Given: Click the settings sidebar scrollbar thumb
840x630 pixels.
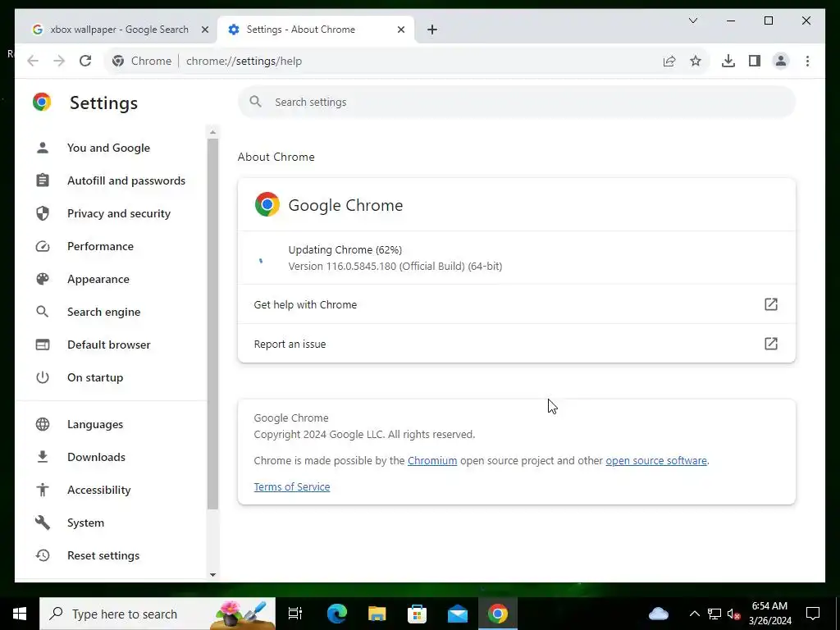Looking at the screenshot, I should (212, 323).
